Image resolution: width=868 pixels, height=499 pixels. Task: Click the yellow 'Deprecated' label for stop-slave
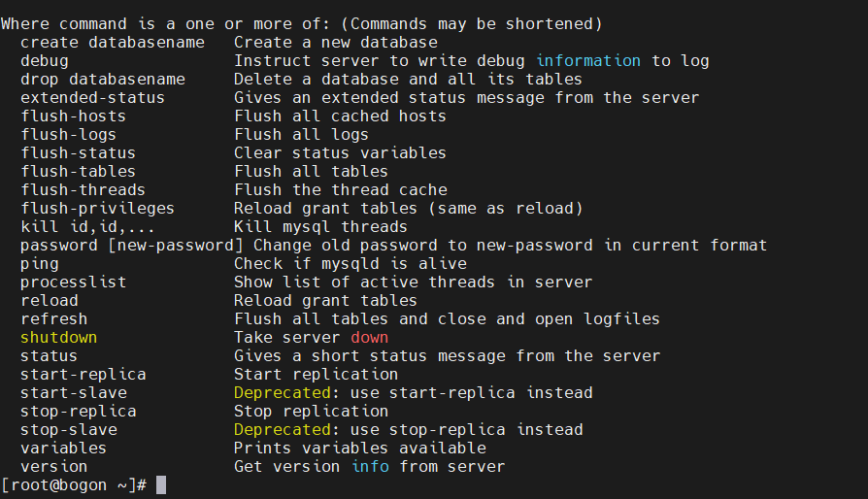click(283, 430)
